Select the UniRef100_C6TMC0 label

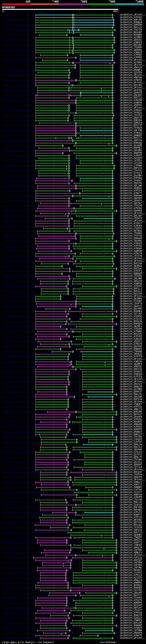(x=131, y=161)
